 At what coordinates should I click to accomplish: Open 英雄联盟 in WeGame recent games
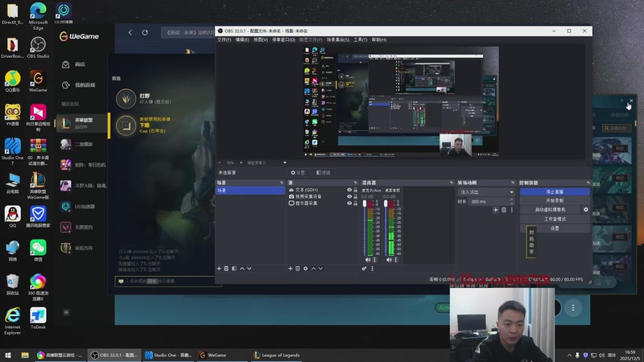coord(81,123)
